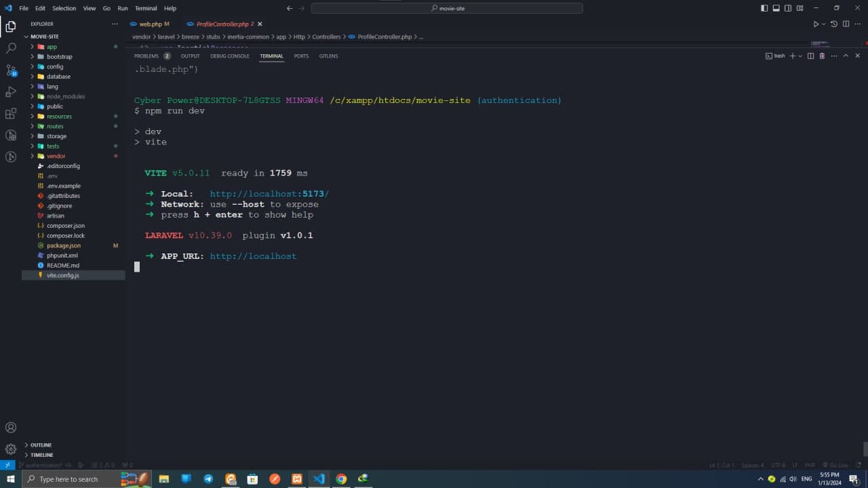The image size is (868, 488).
Task: Close the terminal panel
Action: pos(858,56)
